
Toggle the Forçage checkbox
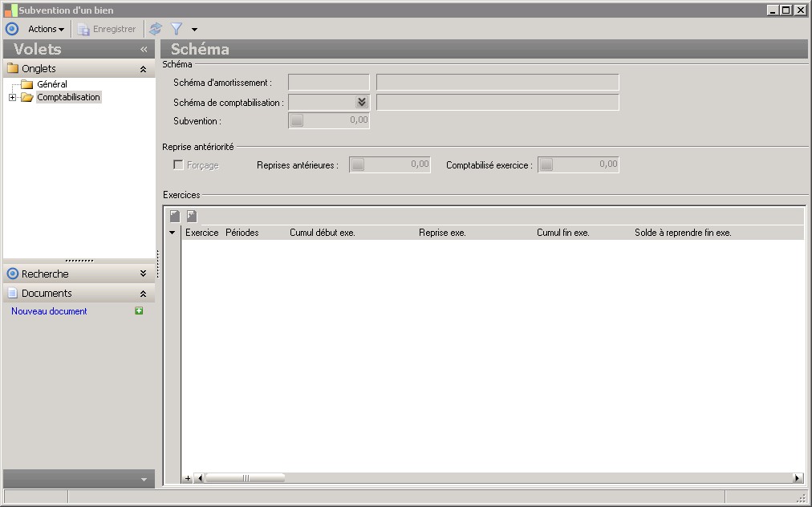(179, 165)
